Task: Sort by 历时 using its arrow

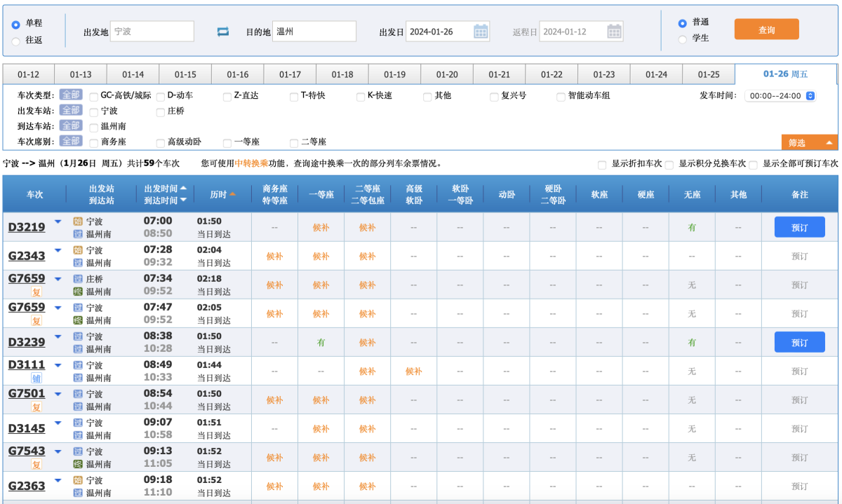Action: [x=232, y=194]
